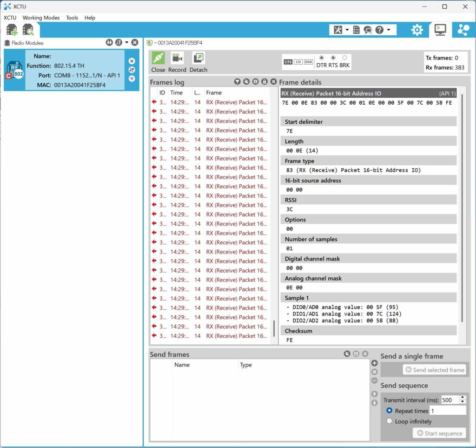Load a send frames list icon

[x=347, y=354]
